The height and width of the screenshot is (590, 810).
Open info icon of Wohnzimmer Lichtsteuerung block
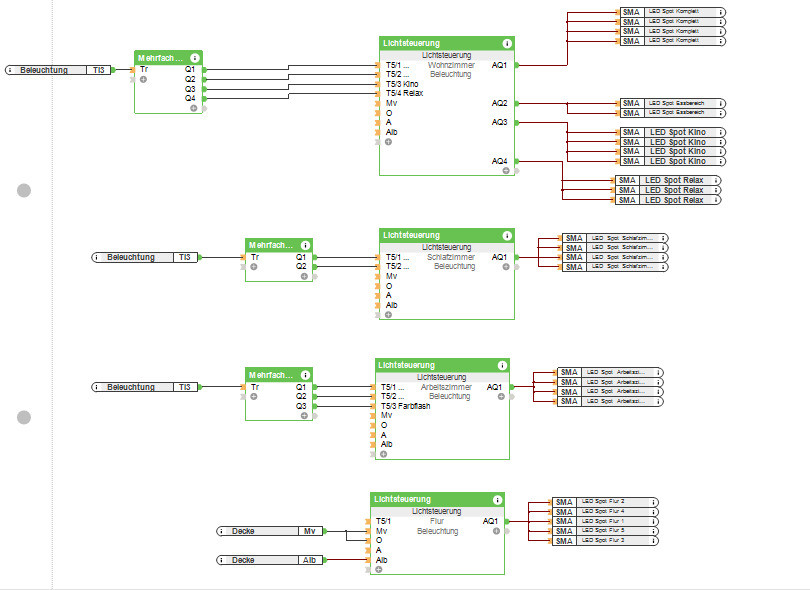(507, 43)
